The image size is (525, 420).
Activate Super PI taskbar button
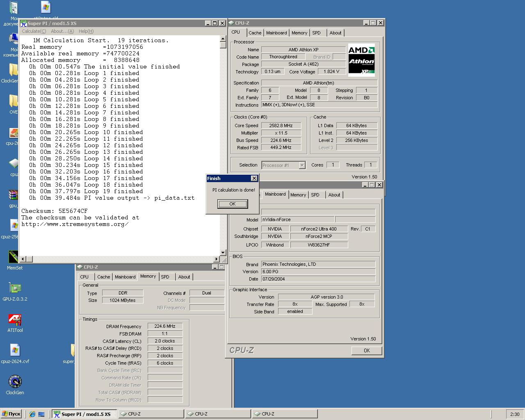84,414
